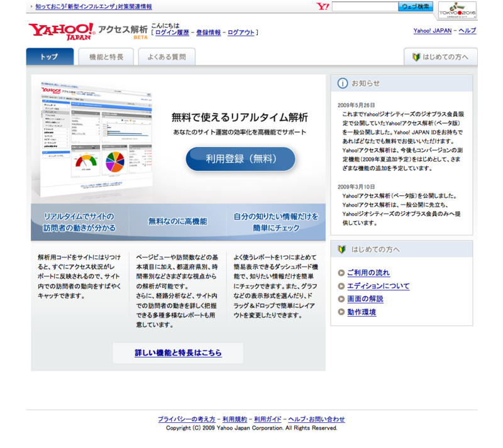Click the Yahoo! JAPAN logo
503x448 pixels.
coord(62,31)
